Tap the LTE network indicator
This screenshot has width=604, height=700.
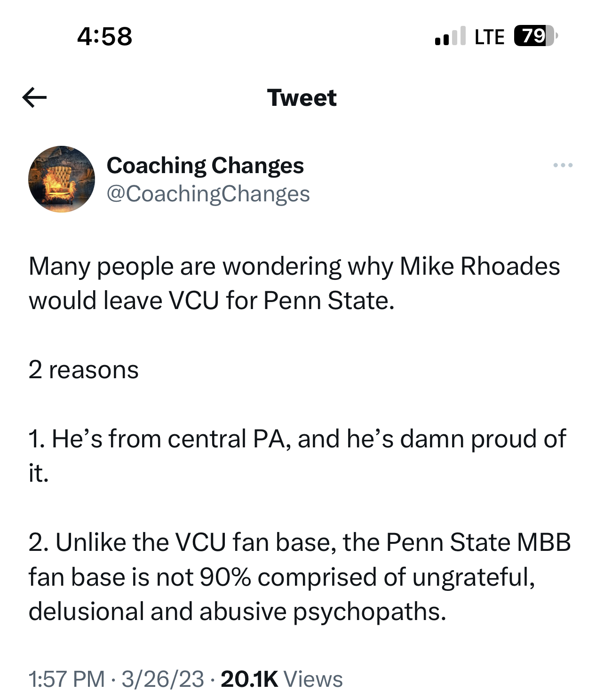[489, 37]
